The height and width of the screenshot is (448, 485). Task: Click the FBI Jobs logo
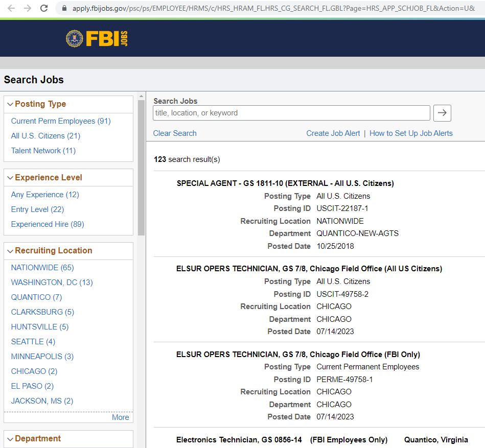coord(97,39)
